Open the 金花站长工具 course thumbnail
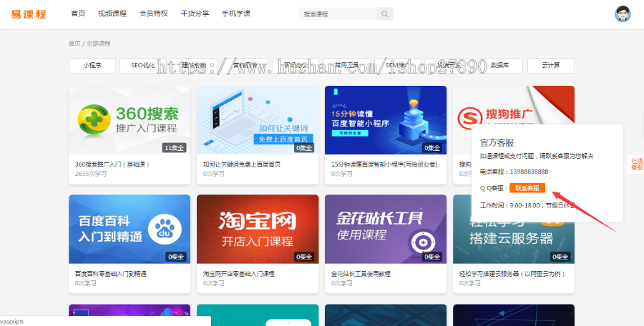 [x=386, y=228]
